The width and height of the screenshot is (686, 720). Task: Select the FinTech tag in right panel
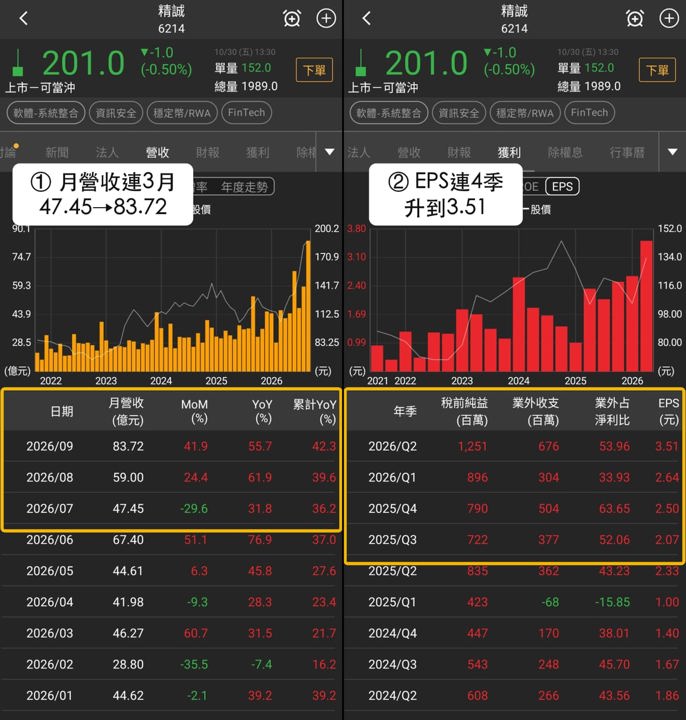click(590, 113)
